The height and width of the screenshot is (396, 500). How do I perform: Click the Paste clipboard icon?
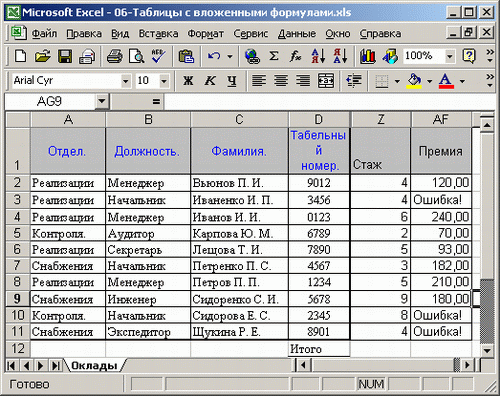186,56
